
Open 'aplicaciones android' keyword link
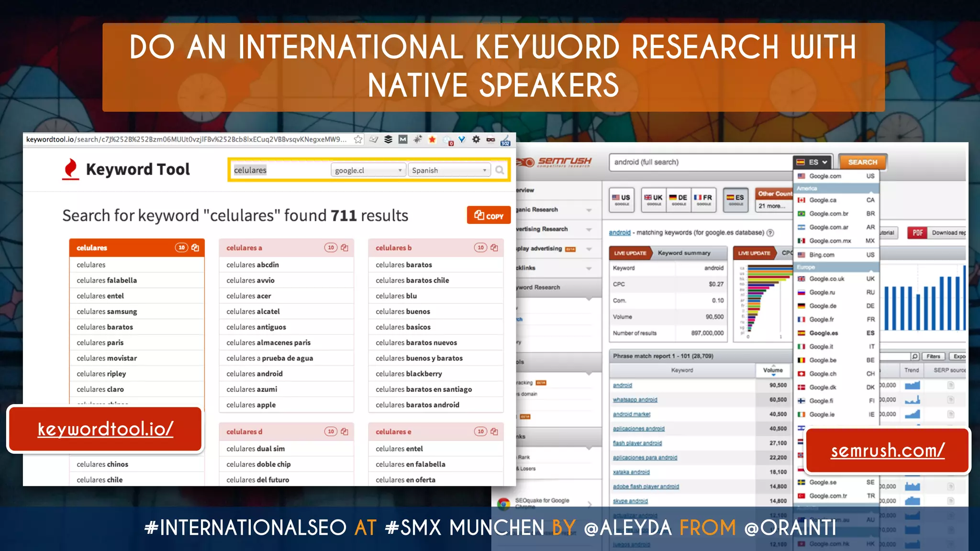639,429
